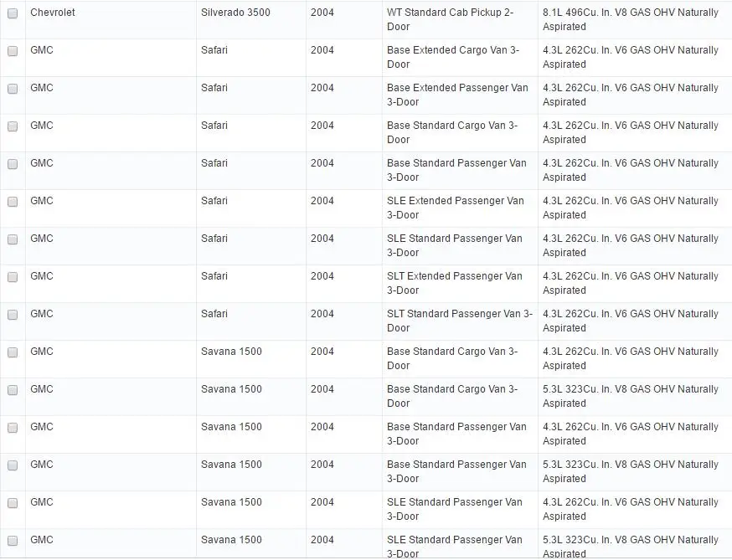Select Safari SLT Standard Passenger Van checkbox

[x=13, y=315]
